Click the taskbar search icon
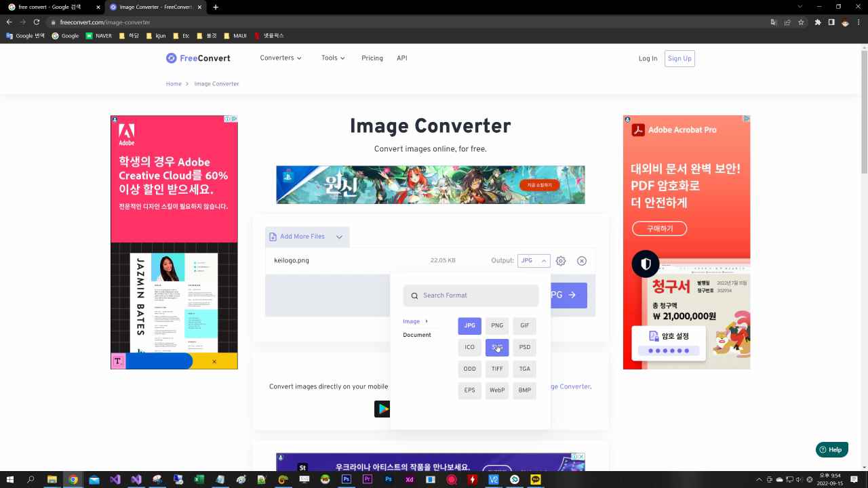The image size is (868, 488). coord(31,479)
